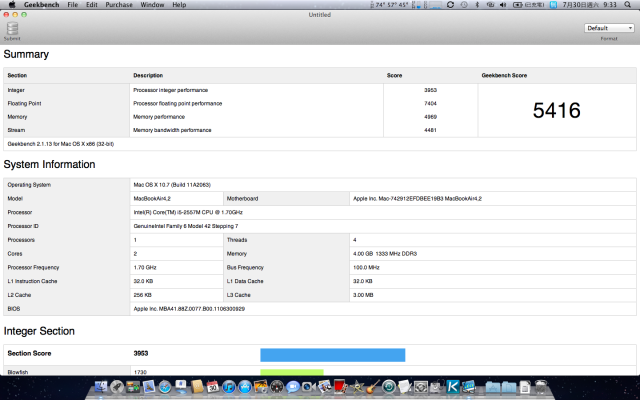Open the Geekbench application menu
Image resolution: width=640 pixels, height=400 pixels.
[x=41, y=5]
